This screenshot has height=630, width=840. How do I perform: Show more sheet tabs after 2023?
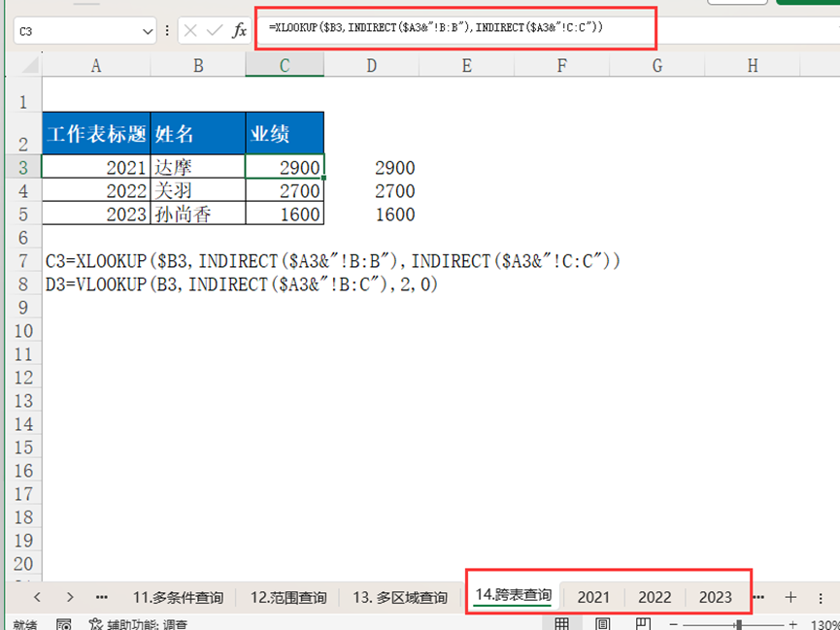[758, 597]
